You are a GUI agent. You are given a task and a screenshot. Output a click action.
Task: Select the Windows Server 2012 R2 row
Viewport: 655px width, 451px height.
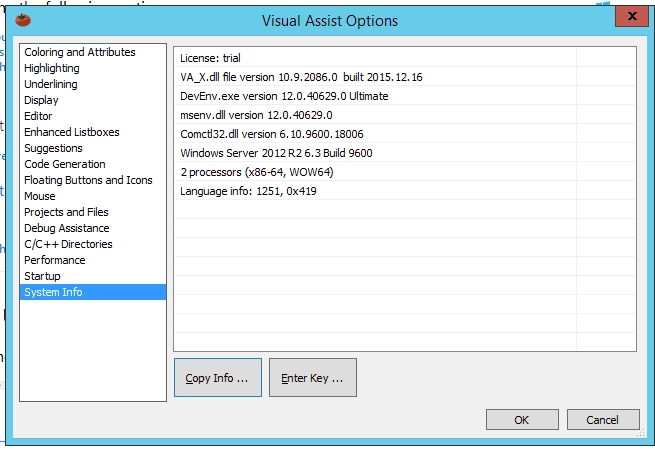click(405, 153)
